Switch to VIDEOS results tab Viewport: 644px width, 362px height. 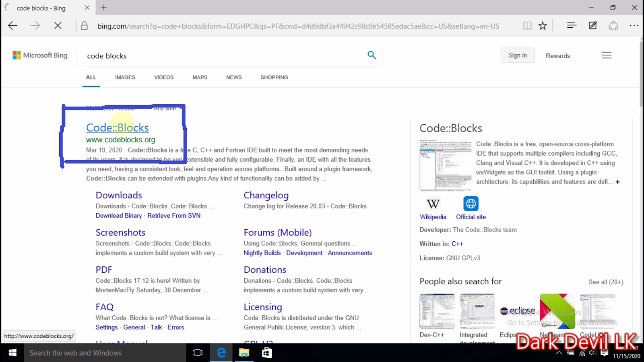[x=164, y=77]
